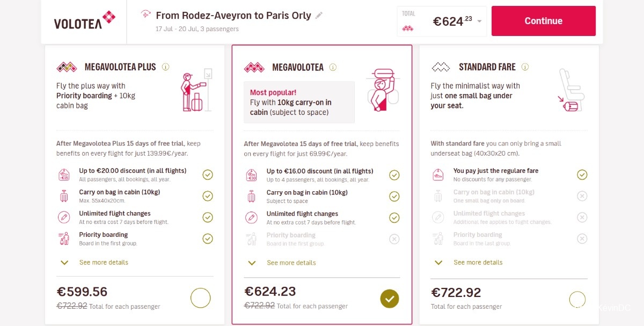
Task: Expand the total price €624.23 dropdown arrow
Action: point(479,21)
